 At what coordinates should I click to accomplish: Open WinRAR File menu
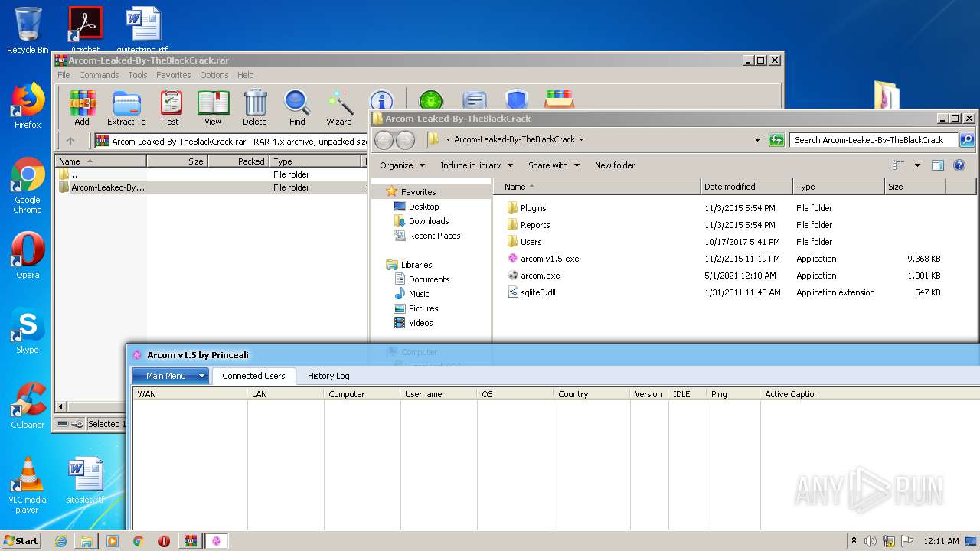tap(64, 75)
